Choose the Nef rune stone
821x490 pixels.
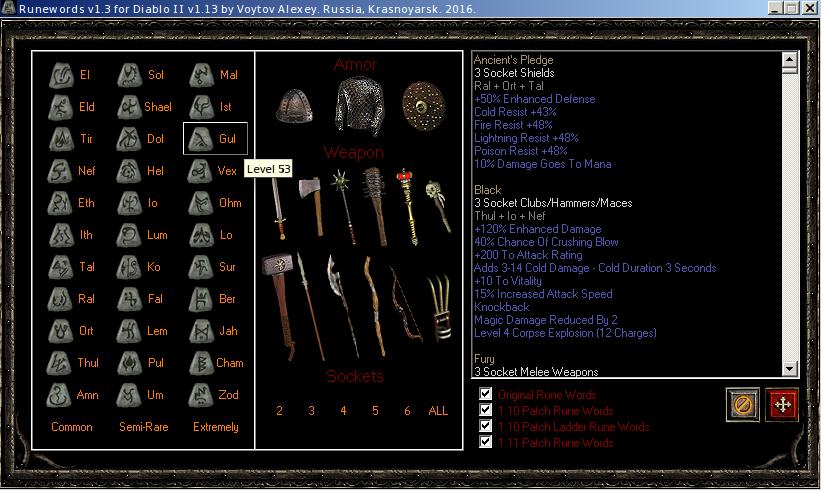pyautogui.click(x=61, y=171)
